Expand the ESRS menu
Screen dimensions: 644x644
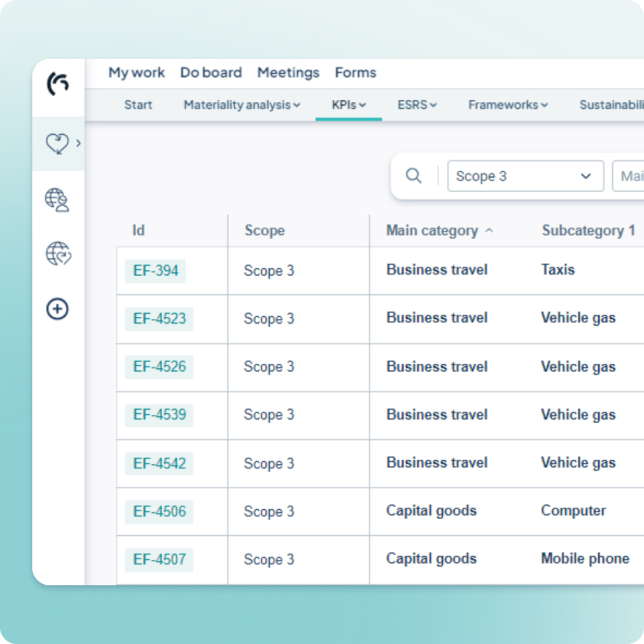[417, 105]
